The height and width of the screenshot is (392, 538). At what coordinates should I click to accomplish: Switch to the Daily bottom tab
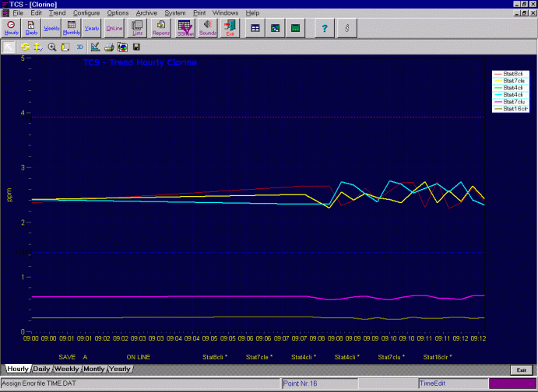point(41,369)
